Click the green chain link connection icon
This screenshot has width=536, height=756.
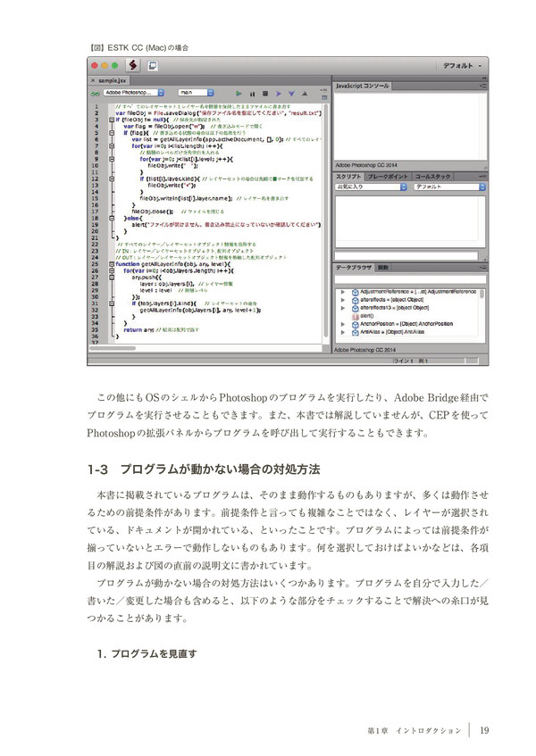pos(96,93)
